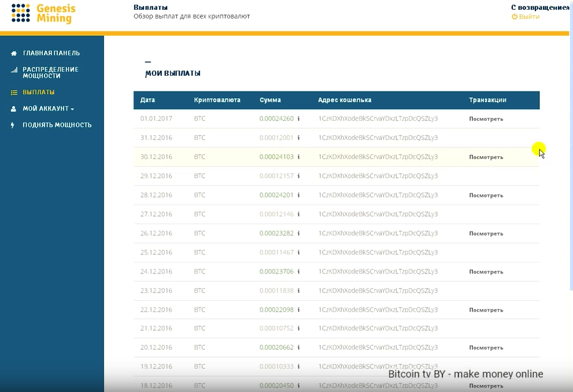Click the list icon beside Выплаты

[14, 93]
